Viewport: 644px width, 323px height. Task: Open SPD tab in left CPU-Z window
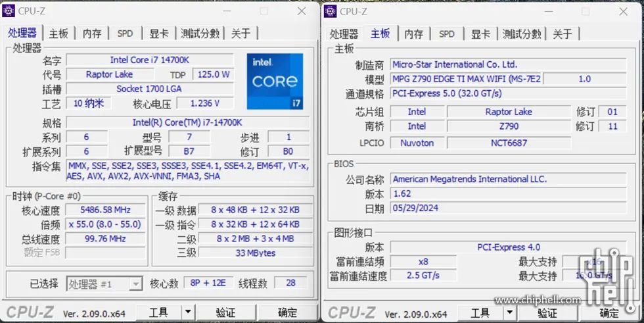tap(125, 34)
